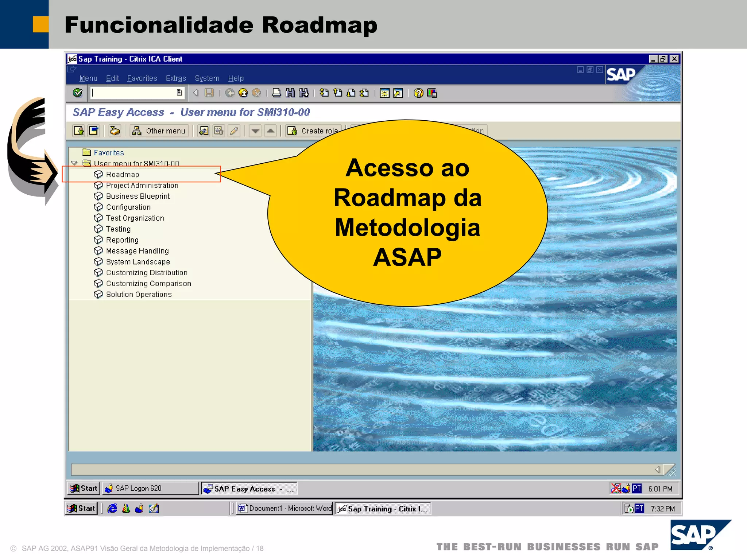Switch to SAP Logon 620 taskbar item
Viewport: 747px width, 560px height.
(151, 489)
